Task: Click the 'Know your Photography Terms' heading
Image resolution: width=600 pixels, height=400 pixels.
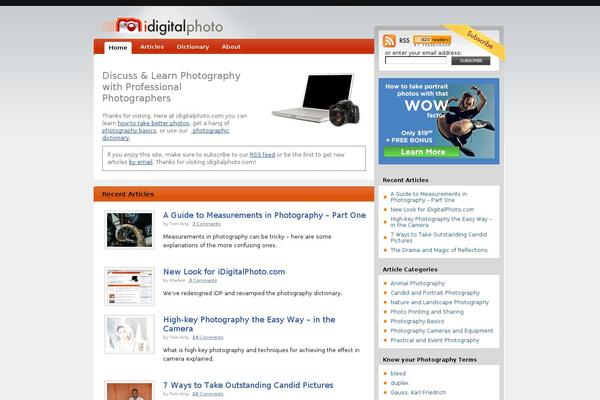Action: point(430,360)
